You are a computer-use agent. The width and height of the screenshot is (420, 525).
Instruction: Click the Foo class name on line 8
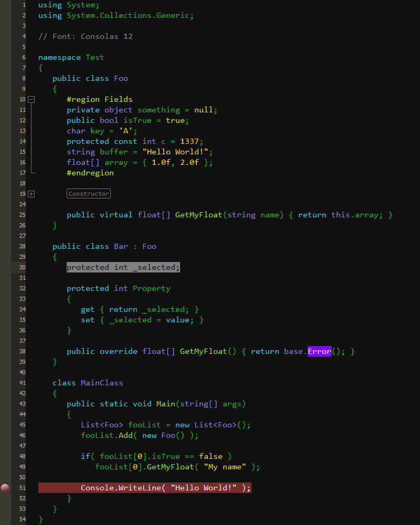[120, 78]
